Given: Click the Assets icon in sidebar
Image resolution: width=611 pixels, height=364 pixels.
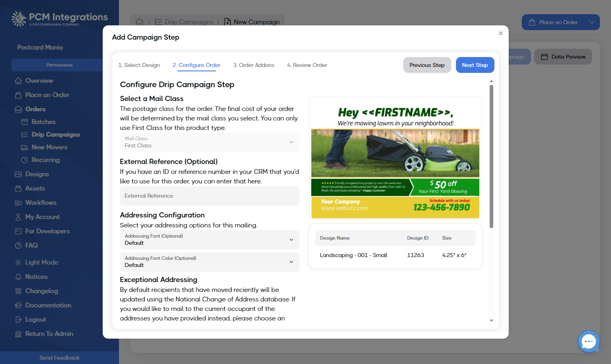Looking at the screenshot, I should point(18,189).
